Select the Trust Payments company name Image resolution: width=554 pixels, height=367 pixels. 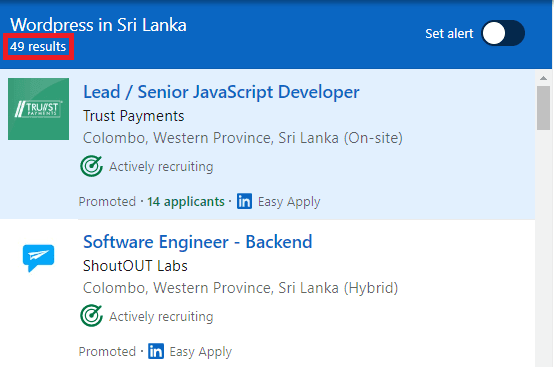tap(134, 116)
